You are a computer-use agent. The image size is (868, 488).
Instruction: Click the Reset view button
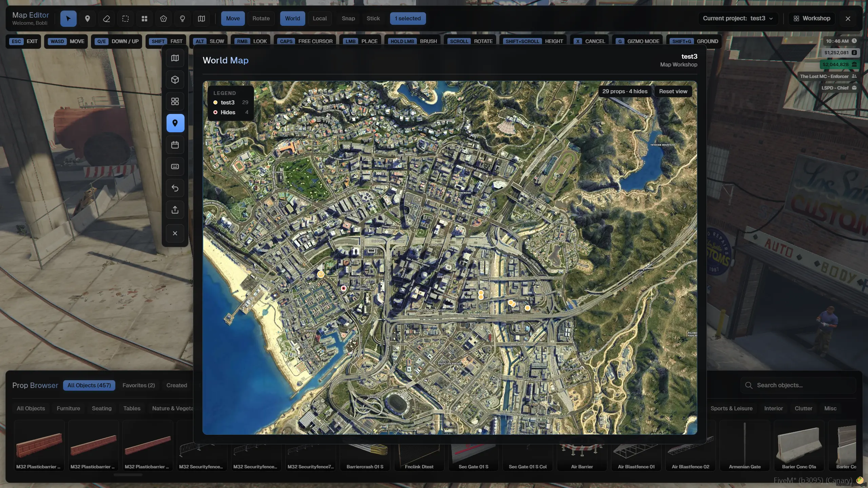click(673, 92)
